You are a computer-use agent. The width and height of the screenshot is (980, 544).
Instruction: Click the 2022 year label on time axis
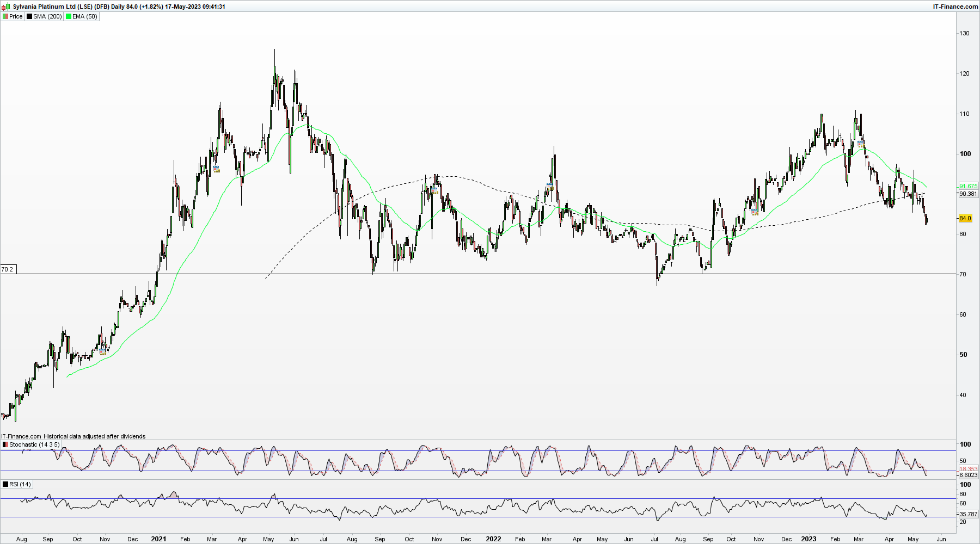pyautogui.click(x=493, y=539)
